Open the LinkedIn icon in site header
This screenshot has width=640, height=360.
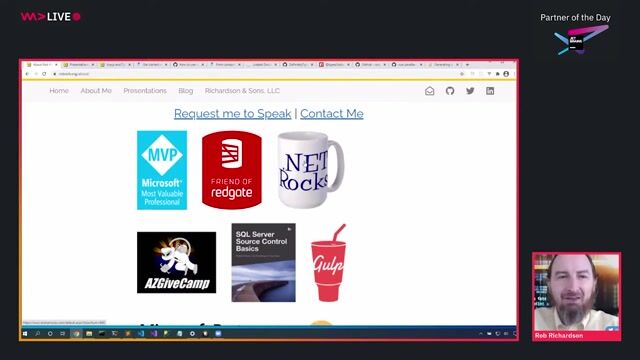[490, 91]
